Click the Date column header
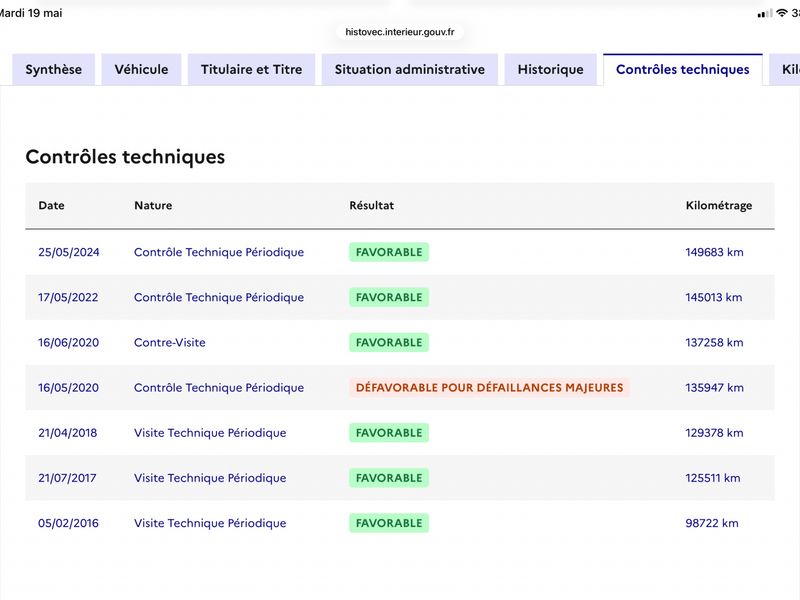Image resolution: width=800 pixels, height=600 pixels. (52, 205)
